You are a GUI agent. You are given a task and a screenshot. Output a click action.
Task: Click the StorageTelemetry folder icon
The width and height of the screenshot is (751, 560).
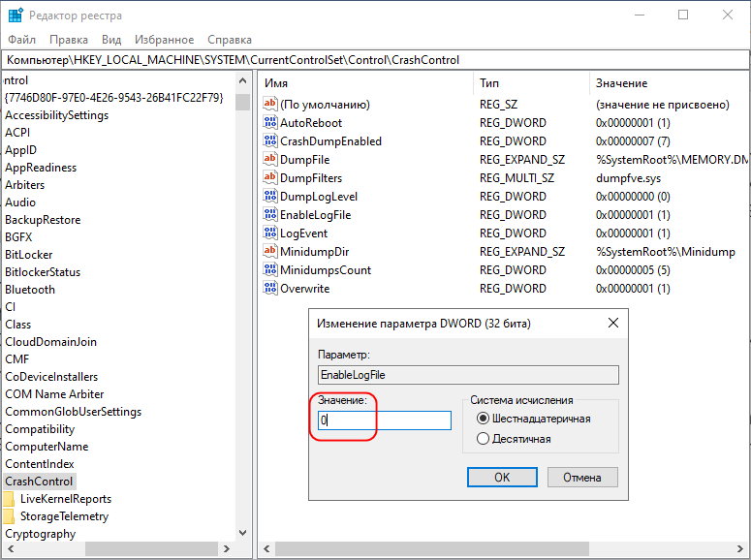(x=9, y=516)
